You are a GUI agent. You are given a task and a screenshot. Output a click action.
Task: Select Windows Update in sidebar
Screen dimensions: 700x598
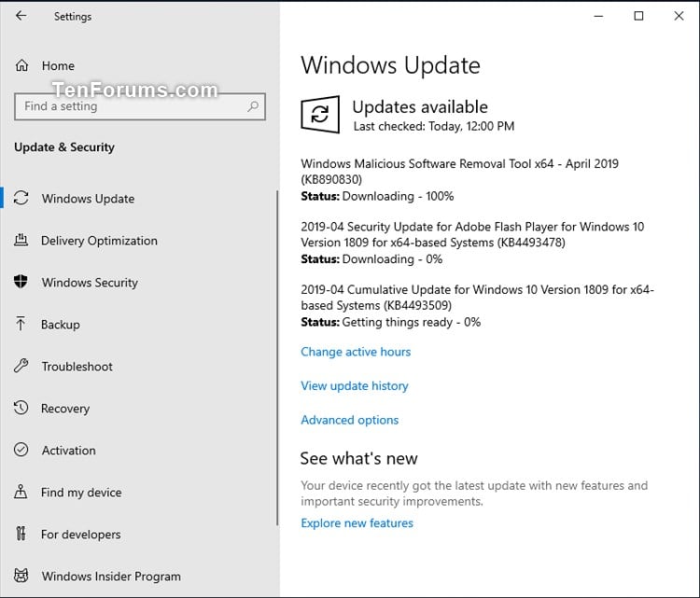88,199
